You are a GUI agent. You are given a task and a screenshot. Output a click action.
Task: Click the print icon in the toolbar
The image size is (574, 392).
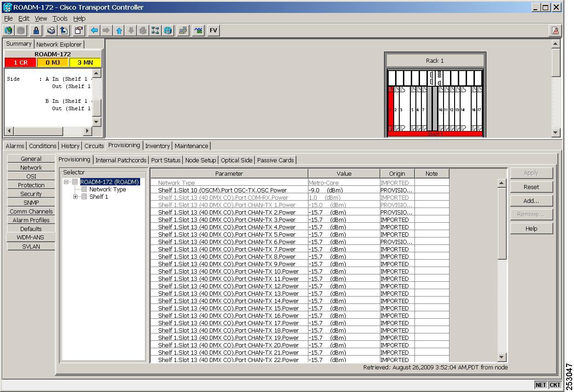52,30
